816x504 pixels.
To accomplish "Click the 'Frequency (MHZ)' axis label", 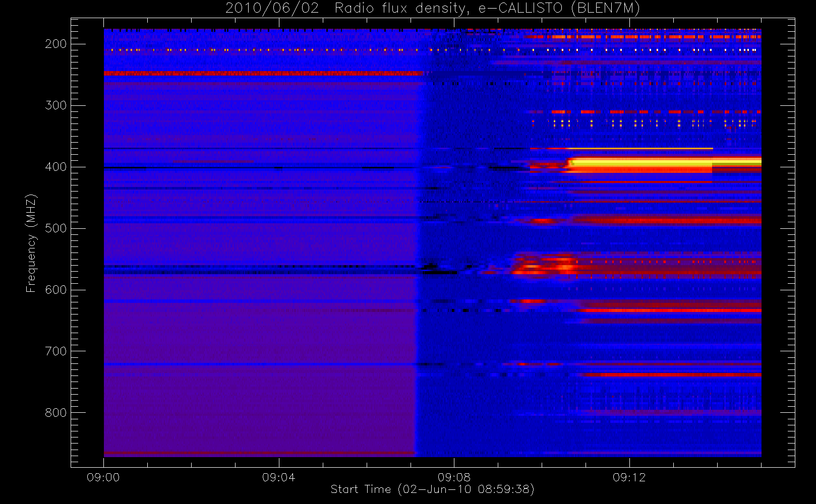I will tap(31, 243).
